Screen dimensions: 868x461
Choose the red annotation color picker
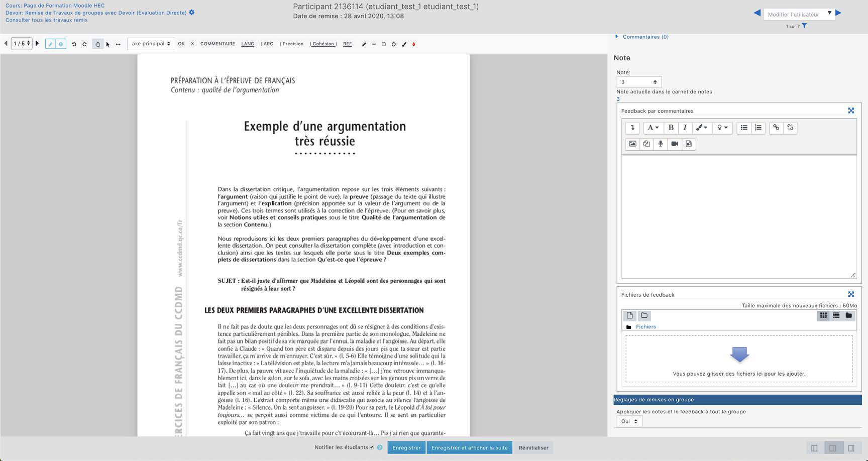414,44
